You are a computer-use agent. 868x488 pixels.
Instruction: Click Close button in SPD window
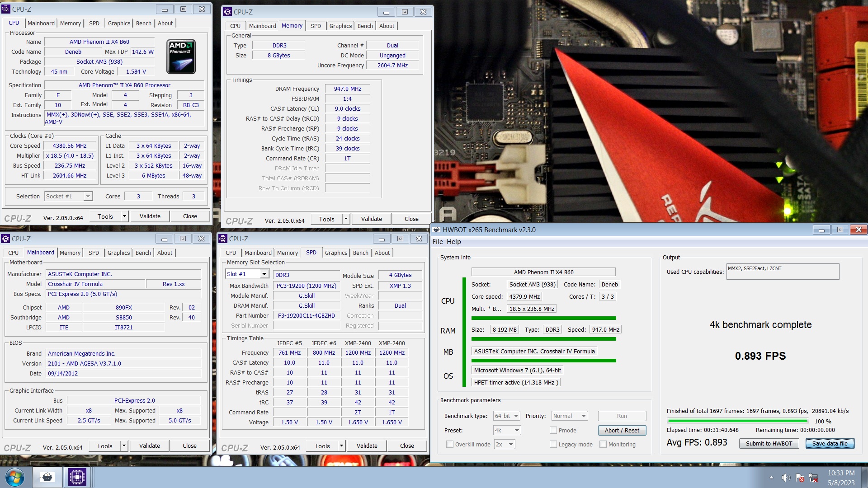(407, 446)
